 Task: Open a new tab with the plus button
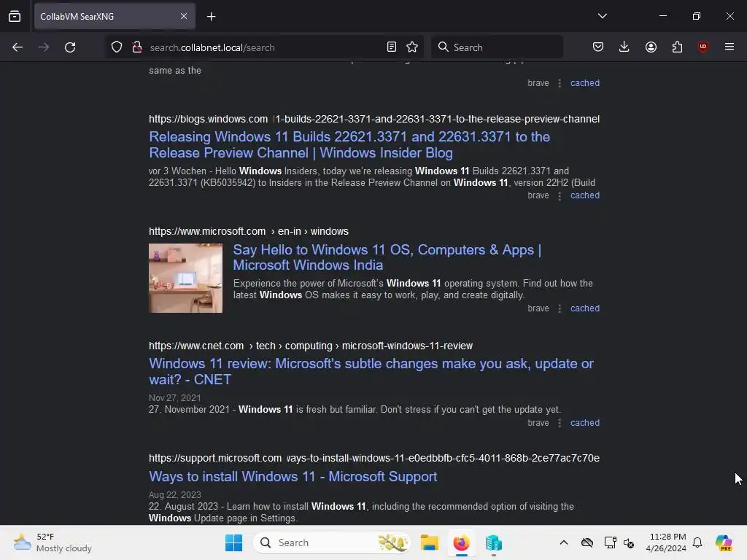[211, 16]
